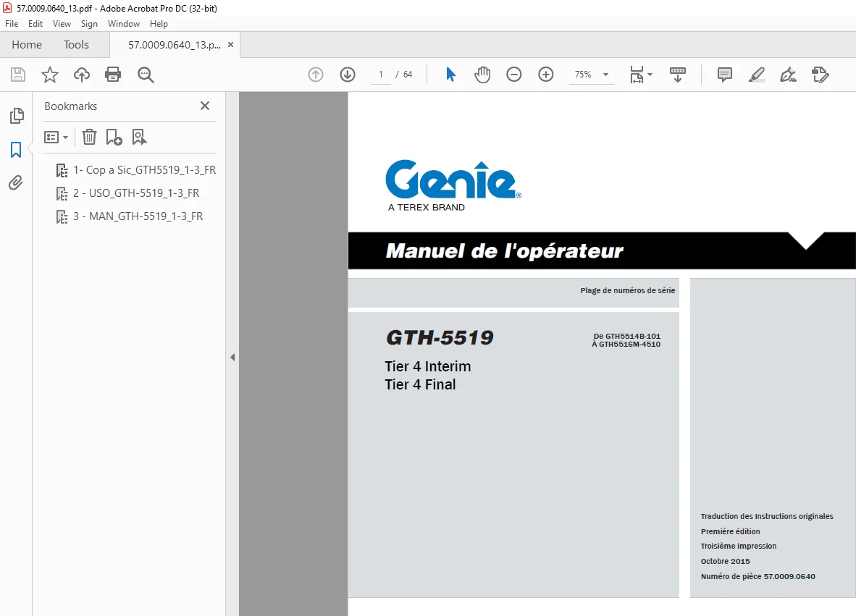Image resolution: width=856 pixels, height=616 pixels.
Task: Click the 'Tier 4 Final' text
Action: (x=420, y=384)
